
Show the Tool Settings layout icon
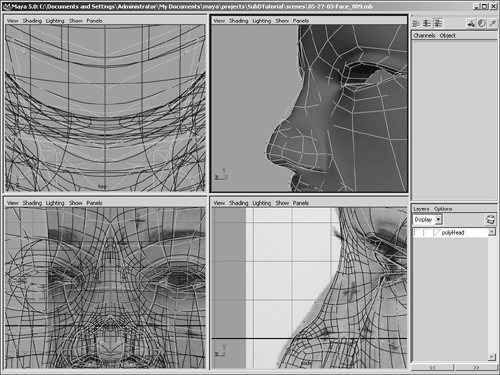(427, 23)
